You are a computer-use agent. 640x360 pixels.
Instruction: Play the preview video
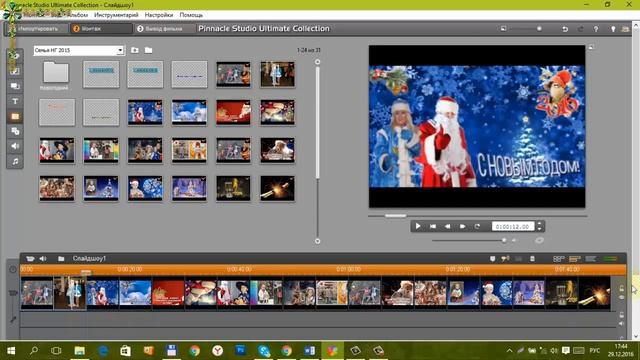pos(418,226)
